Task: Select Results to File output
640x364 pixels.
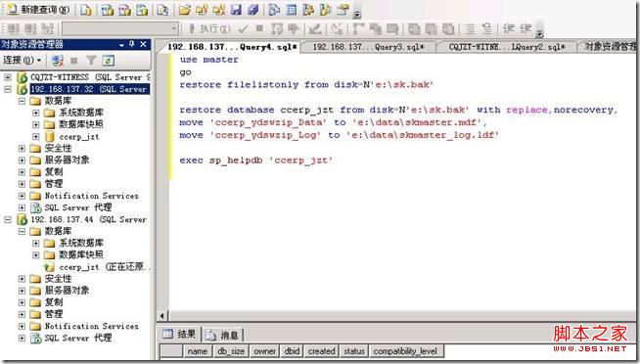Action: 448,28
